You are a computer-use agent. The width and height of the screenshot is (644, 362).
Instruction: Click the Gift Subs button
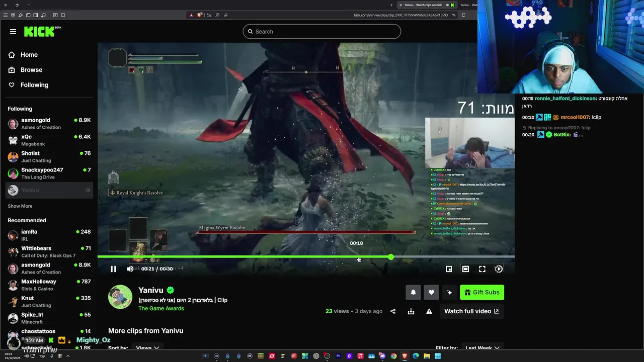coord(482,292)
